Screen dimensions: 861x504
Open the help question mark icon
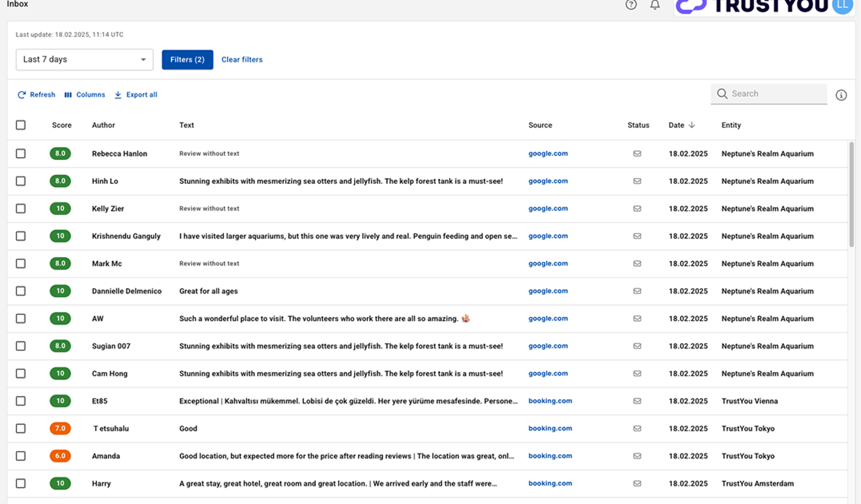click(x=631, y=5)
